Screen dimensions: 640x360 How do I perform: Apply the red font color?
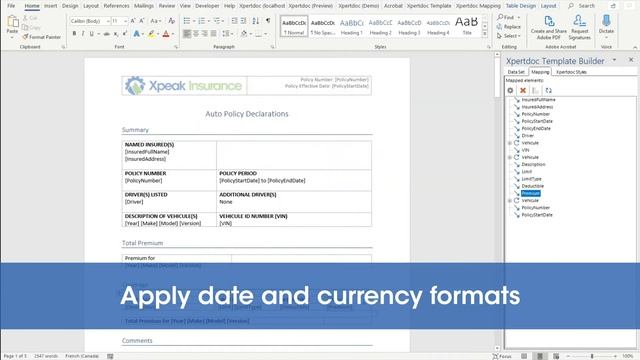pos(166,34)
